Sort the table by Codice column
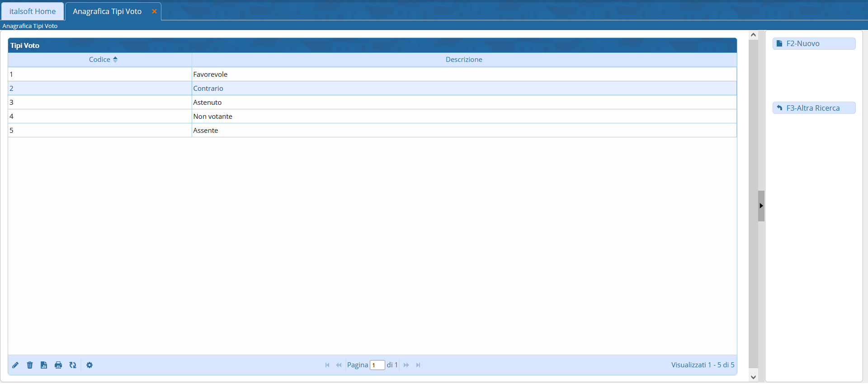 point(100,60)
